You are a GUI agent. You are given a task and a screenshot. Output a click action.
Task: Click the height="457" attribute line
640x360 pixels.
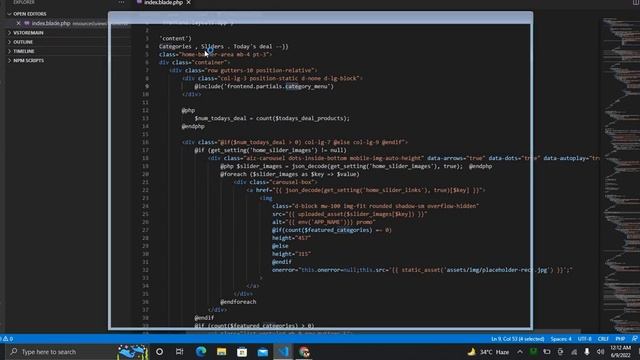(291, 238)
